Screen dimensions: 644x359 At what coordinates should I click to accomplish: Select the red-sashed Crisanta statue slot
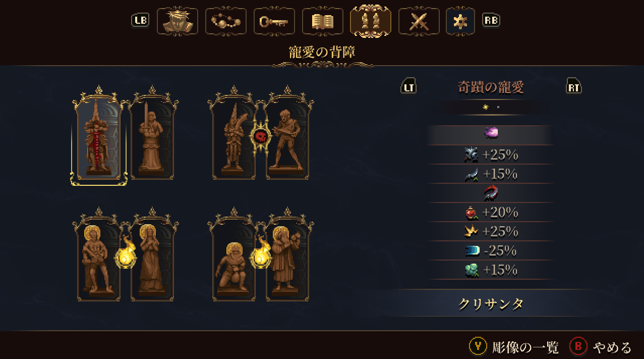(x=99, y=135)
